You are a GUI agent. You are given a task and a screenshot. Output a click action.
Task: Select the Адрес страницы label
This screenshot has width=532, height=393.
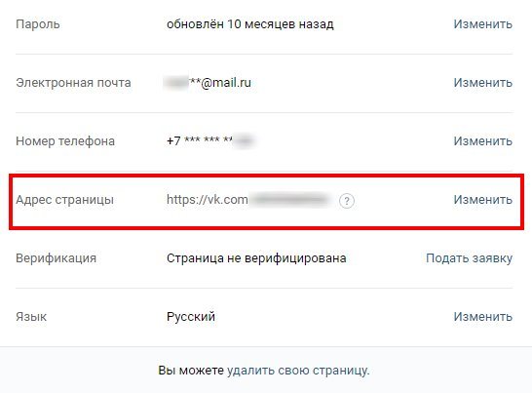point(64,200)
